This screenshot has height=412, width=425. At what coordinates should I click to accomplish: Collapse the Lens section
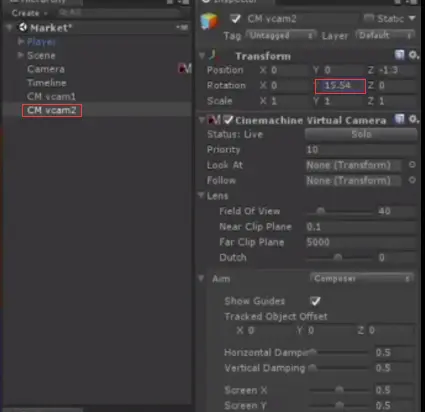coord(201,195)
